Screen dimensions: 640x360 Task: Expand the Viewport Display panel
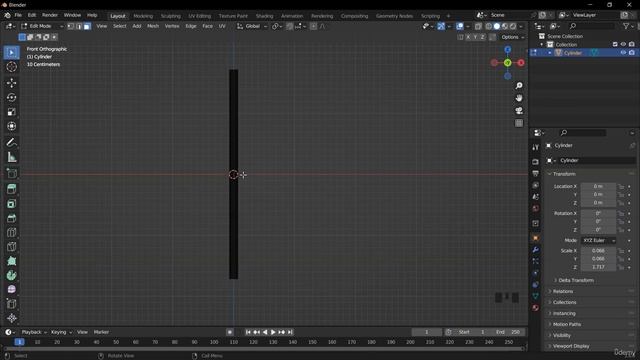click(x=571, y=346)
